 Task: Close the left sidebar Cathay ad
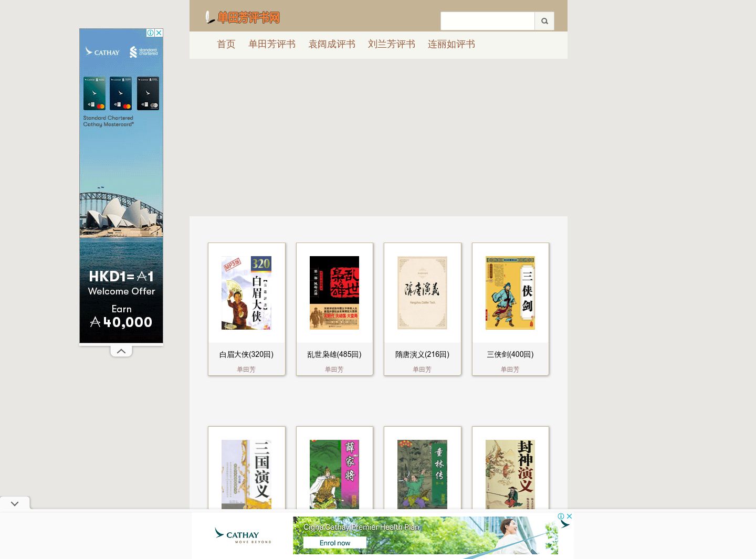click(x=159, y=33)
